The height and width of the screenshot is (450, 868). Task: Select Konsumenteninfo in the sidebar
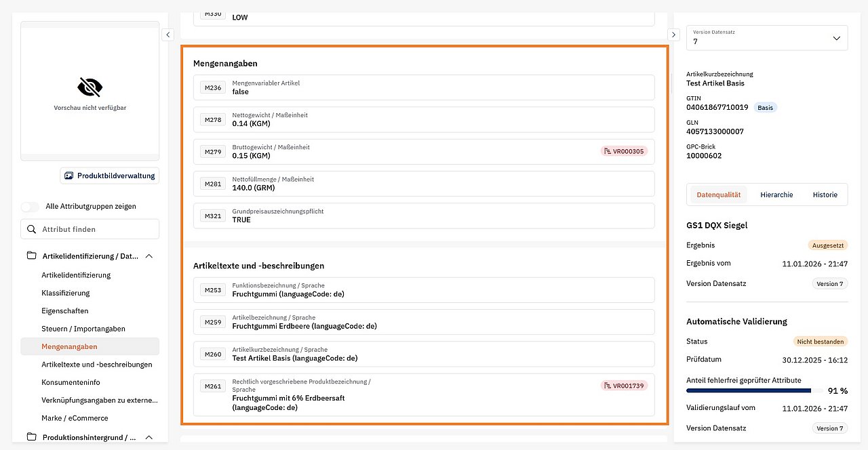pyautogui.click(x=71, y=382)
